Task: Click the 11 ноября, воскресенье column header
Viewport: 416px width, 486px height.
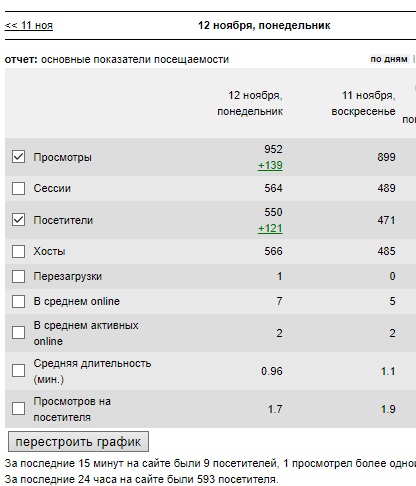Action: coord(363,103)
